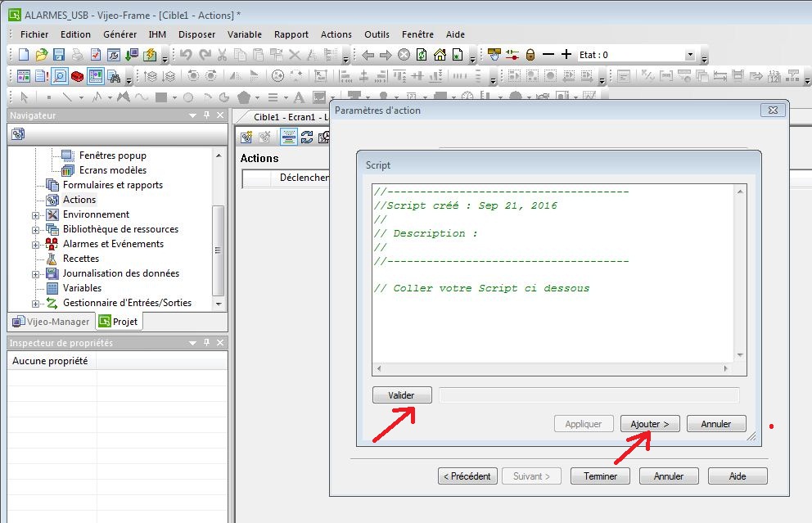Expand Journalisation des données node

[x=36, y=274]
